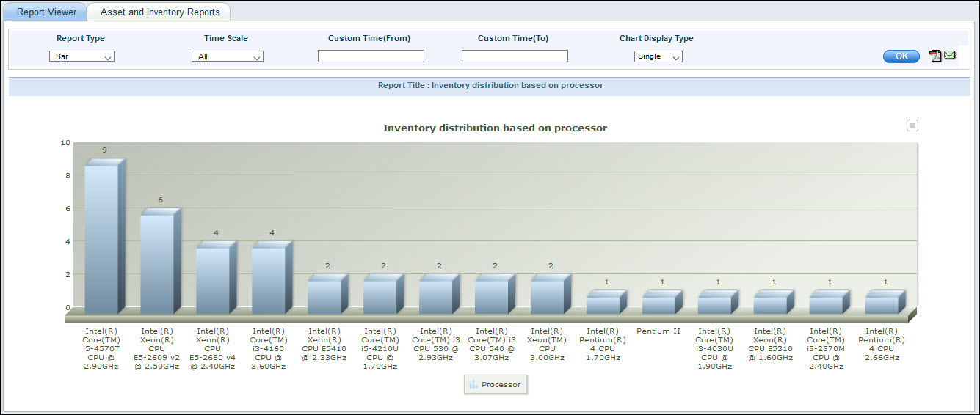Switch to Report Viewer tab
Screen dimensions: 980x415
point(46,12)
